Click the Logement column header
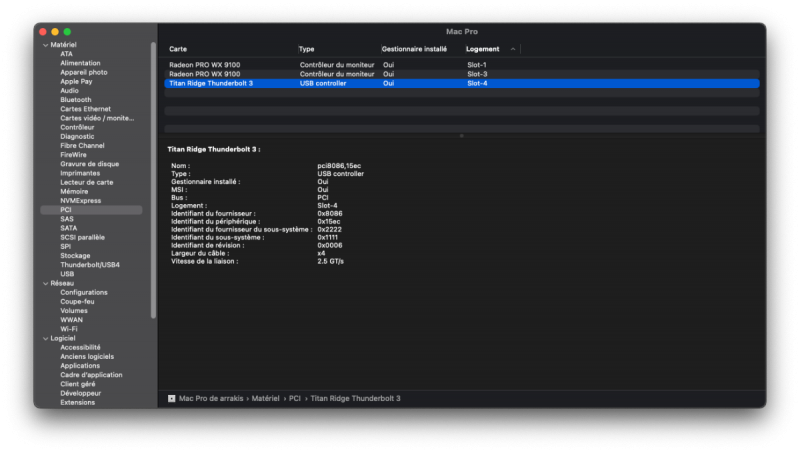The width and height of the screenshot is (800, 453). [x=483, y=49]
